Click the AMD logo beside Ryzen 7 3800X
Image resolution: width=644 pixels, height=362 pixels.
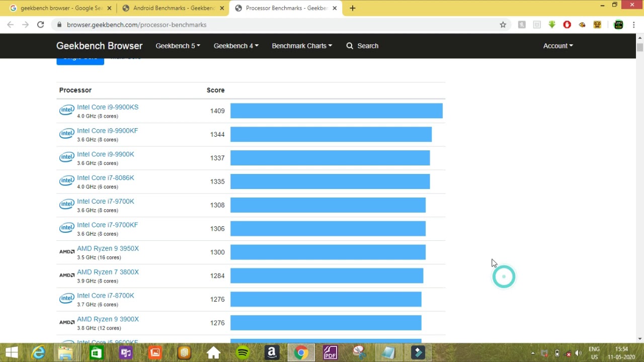click(66, 276)
